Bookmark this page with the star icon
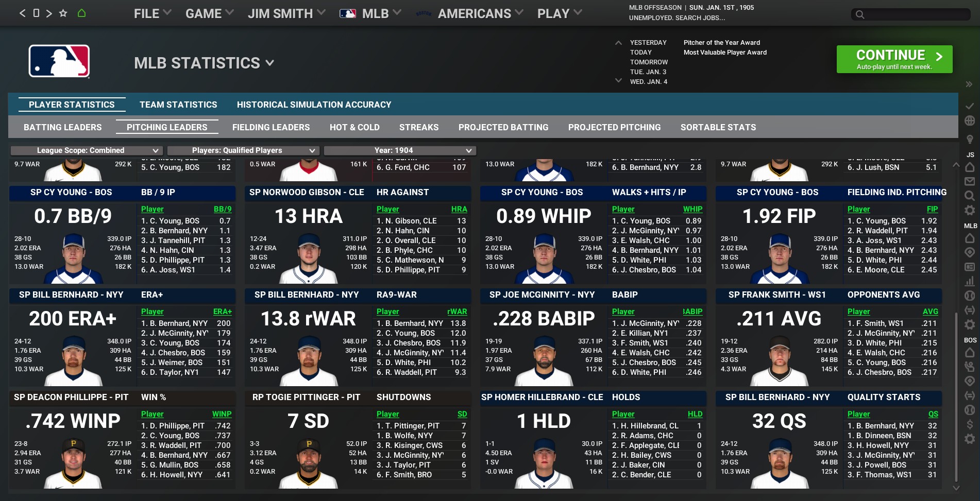Screen dimensions: 980x501 63,13
